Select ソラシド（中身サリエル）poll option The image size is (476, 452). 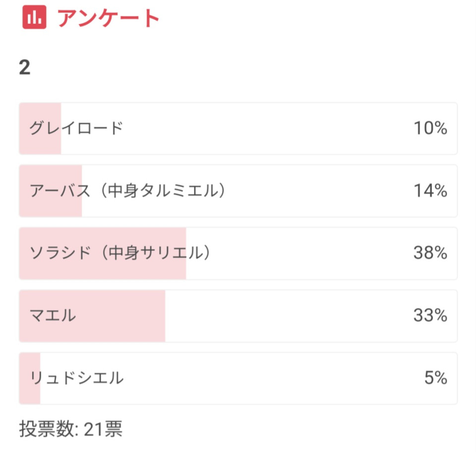[x=238, y=254]
